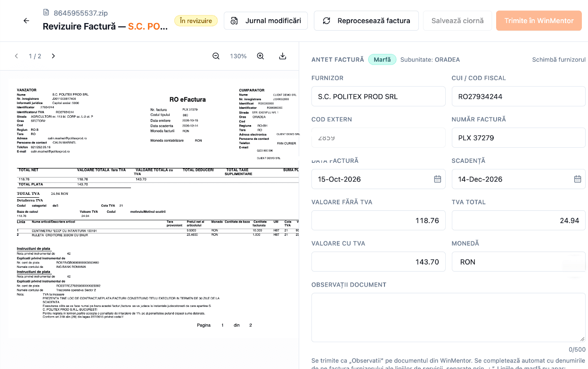Open Jurnal modificări change log
588x369 pixels.
[266, 21]
